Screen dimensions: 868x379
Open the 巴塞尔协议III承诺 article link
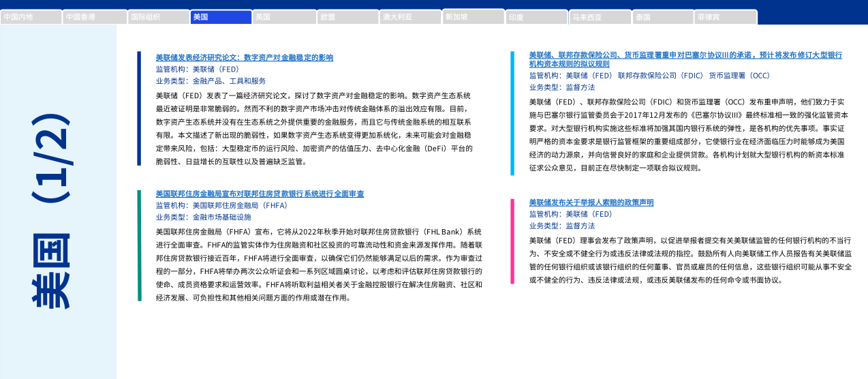685,59
